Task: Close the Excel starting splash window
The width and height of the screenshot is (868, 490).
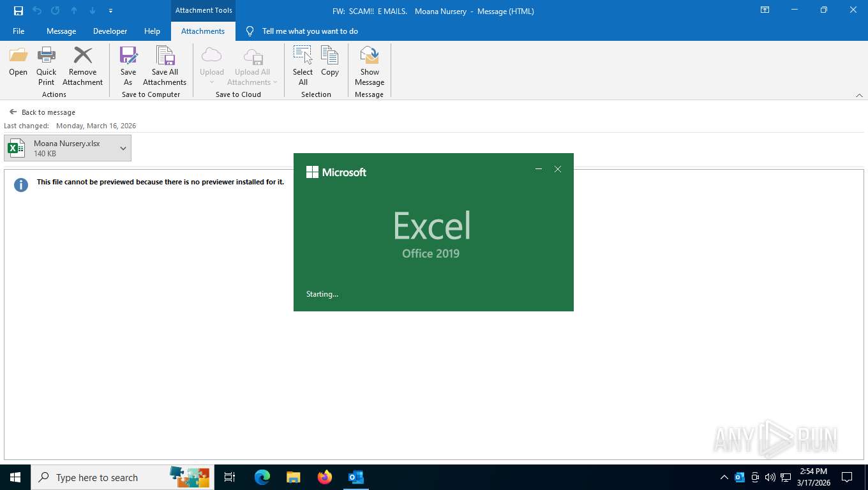Action: coord(558,169)
